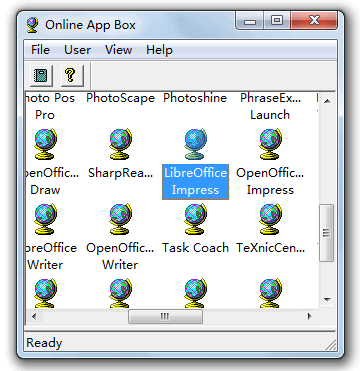360x371 pixels.
Task: Select the LibreOffice Writer globe icon
Action: pyautogui.click(x=46, y=219)
